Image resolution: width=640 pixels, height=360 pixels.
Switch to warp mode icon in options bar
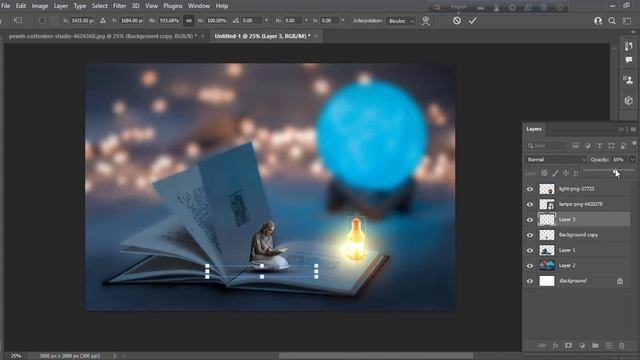(426, 20)
